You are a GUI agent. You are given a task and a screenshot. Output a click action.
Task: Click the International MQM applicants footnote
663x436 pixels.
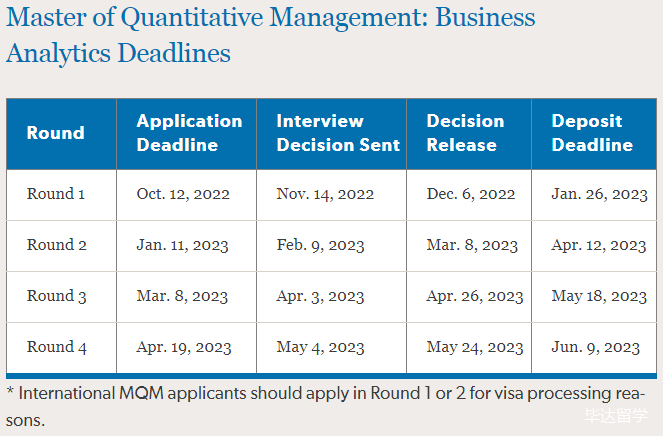pyautogui.click(x=326, y=407)
